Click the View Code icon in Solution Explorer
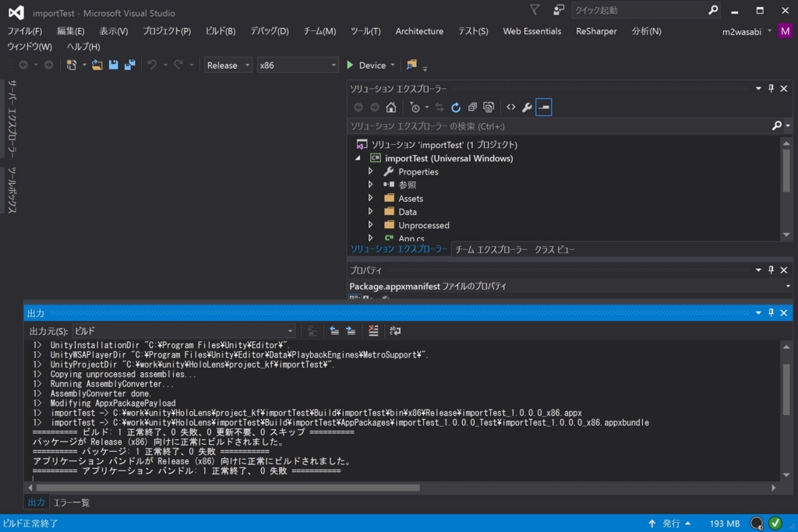 (511, 107)
